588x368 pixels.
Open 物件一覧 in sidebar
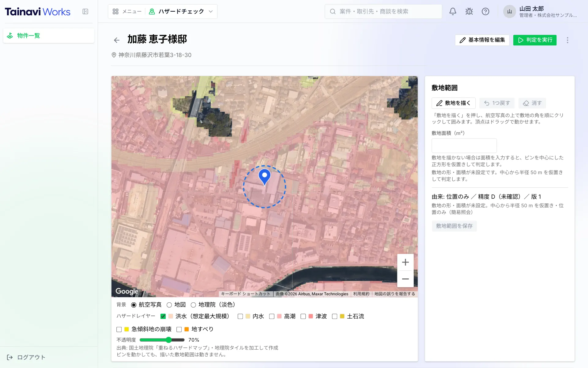coord(49,36)
